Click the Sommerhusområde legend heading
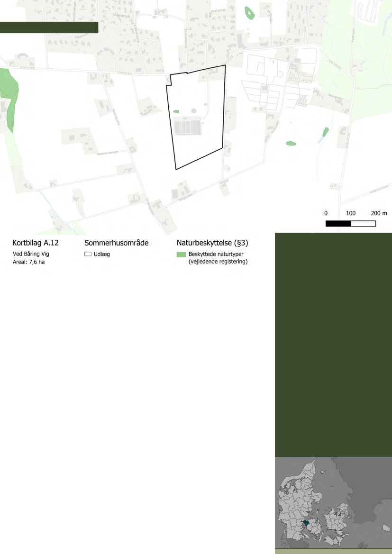Screen dimensions: 392x554 (x=117, y=243)
